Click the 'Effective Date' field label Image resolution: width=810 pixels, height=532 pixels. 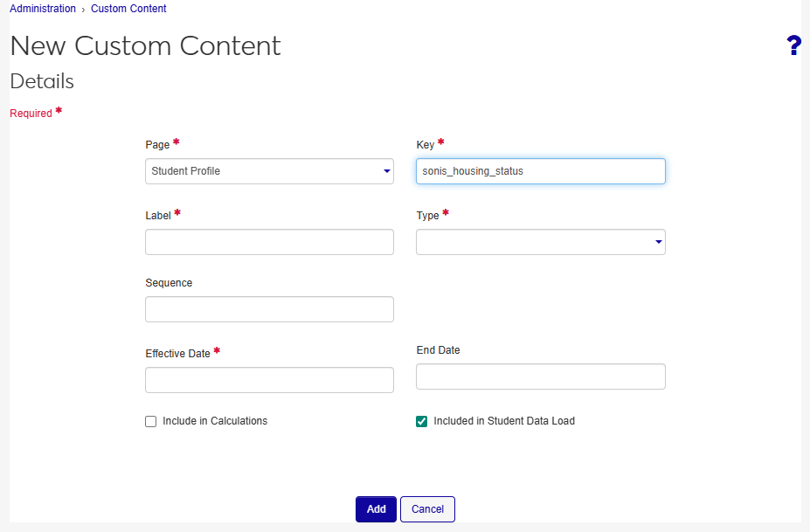[x=177, y=354]
